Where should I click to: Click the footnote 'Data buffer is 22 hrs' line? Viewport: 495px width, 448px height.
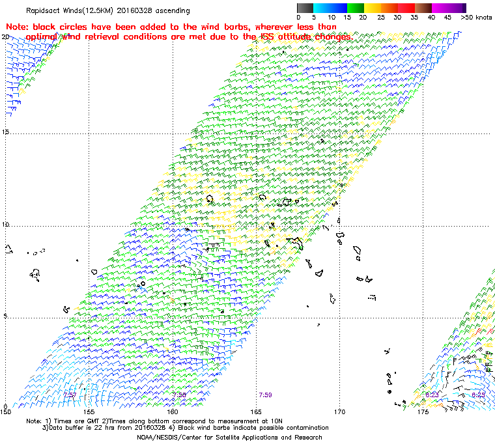(x=186, y=428)
